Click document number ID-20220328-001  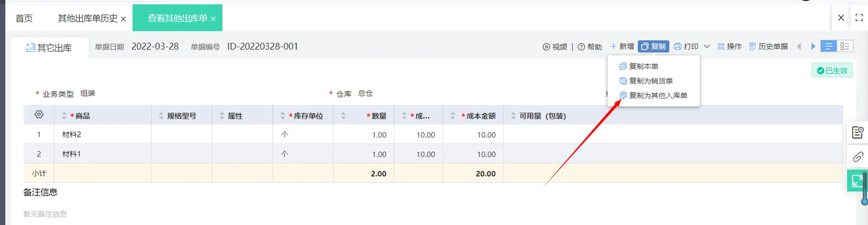[263, 47]
